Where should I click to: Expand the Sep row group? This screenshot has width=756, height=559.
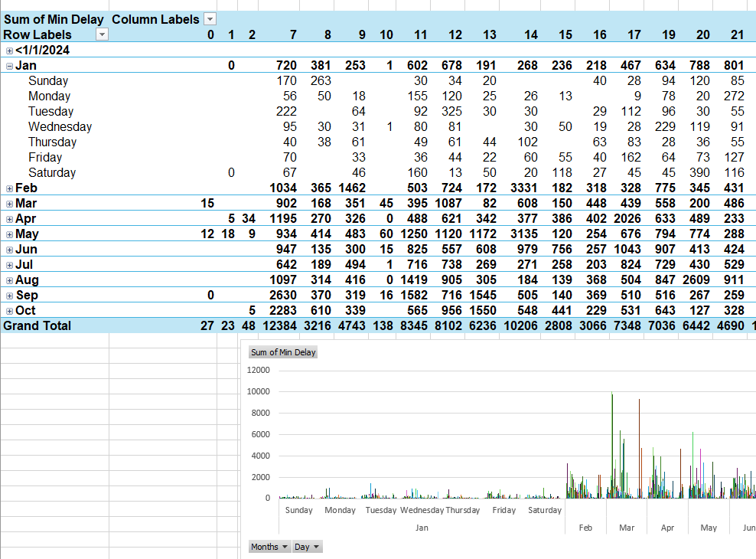click(9, 296)
